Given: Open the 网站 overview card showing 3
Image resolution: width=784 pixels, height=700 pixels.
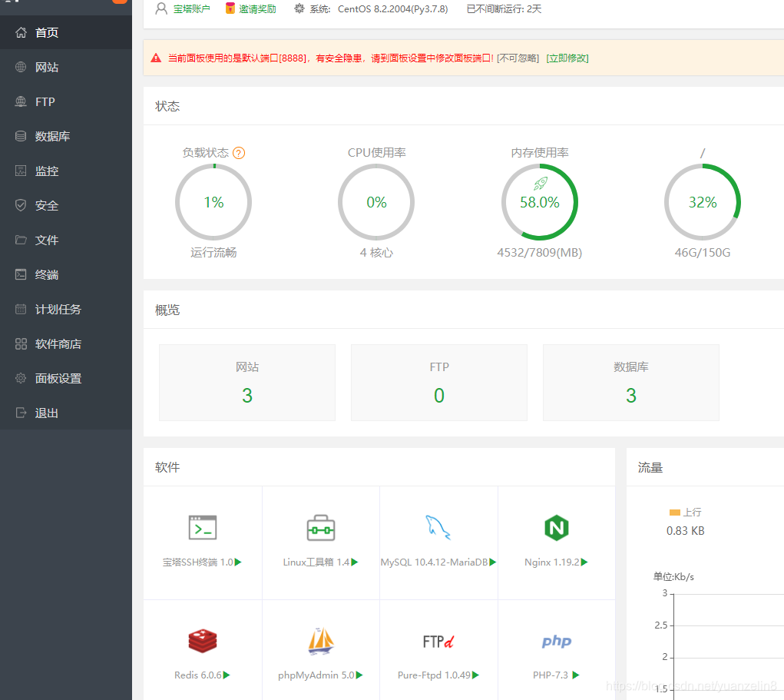Looking at the screenshot, I should [247, 383].
